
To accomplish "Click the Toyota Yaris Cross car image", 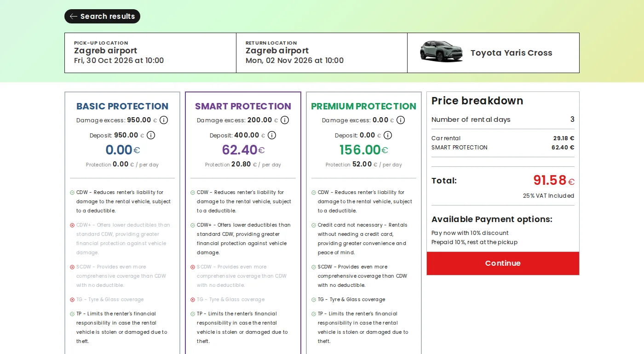I will coord(441,52).
